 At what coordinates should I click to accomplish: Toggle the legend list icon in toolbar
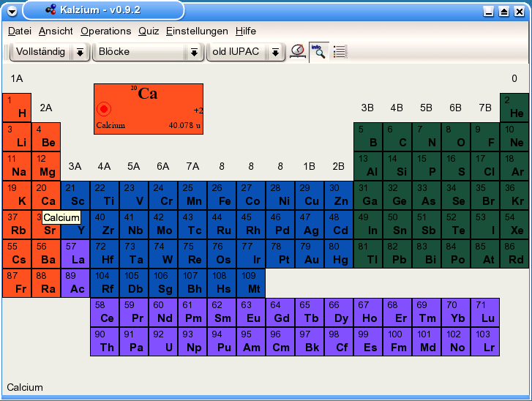(340, 51)
